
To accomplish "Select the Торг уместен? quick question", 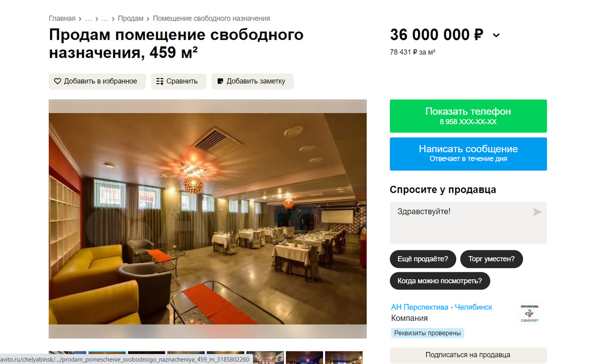I will click(x=491, y=259).
